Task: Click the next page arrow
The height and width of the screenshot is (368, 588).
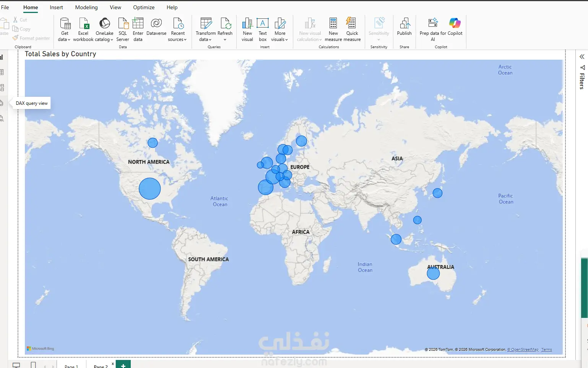Action: click(x=53, y=366)
